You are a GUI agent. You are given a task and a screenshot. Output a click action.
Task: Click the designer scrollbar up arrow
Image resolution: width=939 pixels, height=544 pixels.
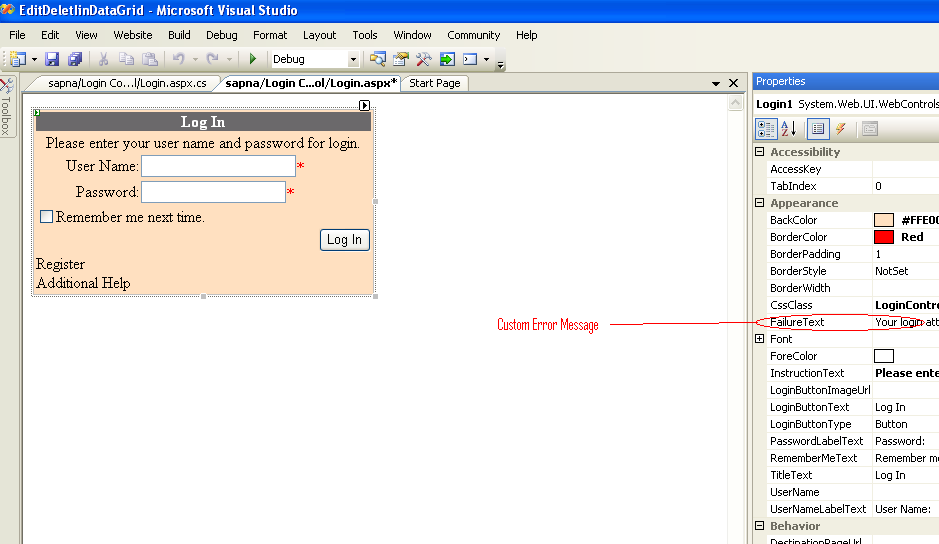click(x=735, y=103)
